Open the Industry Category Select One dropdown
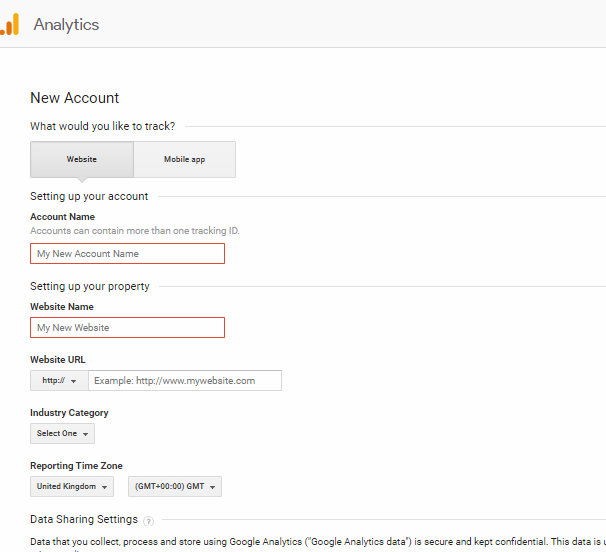Screen dimensions: 606x552 (x=62, y=433)
